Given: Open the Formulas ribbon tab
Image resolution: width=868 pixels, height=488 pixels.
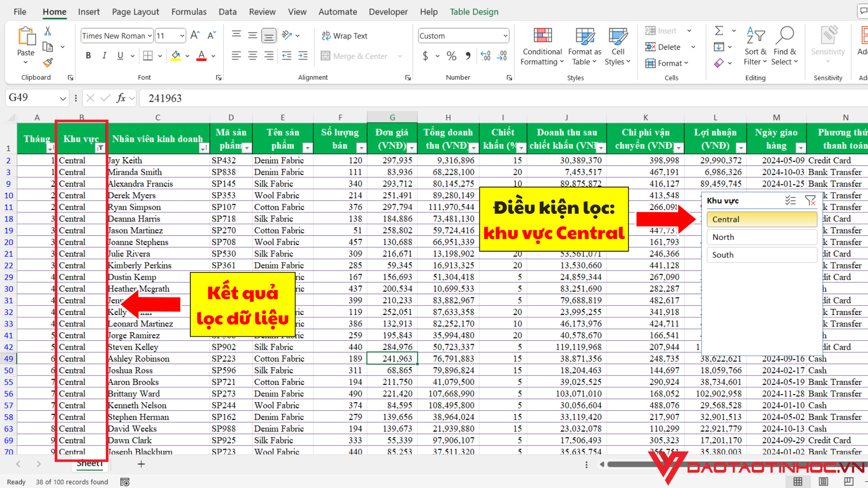Looking at the screenshot, I should 189,11.
